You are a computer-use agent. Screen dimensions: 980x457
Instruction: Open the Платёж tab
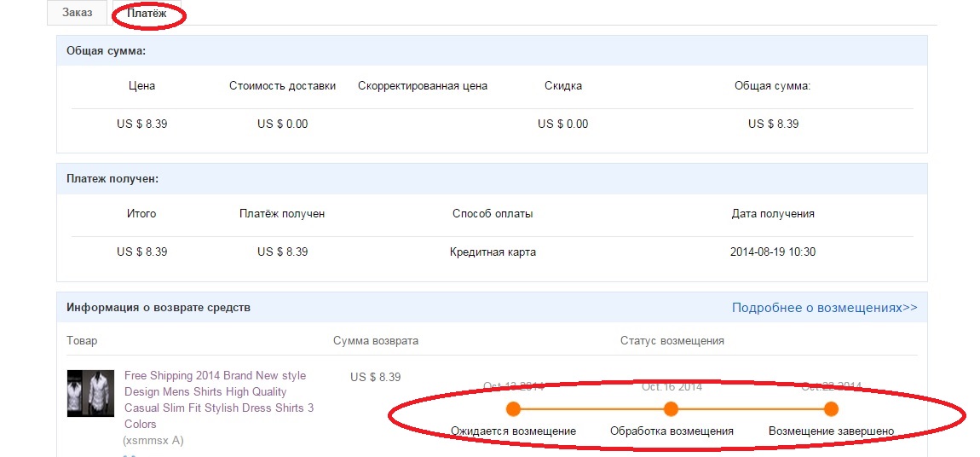coord(147,14)
